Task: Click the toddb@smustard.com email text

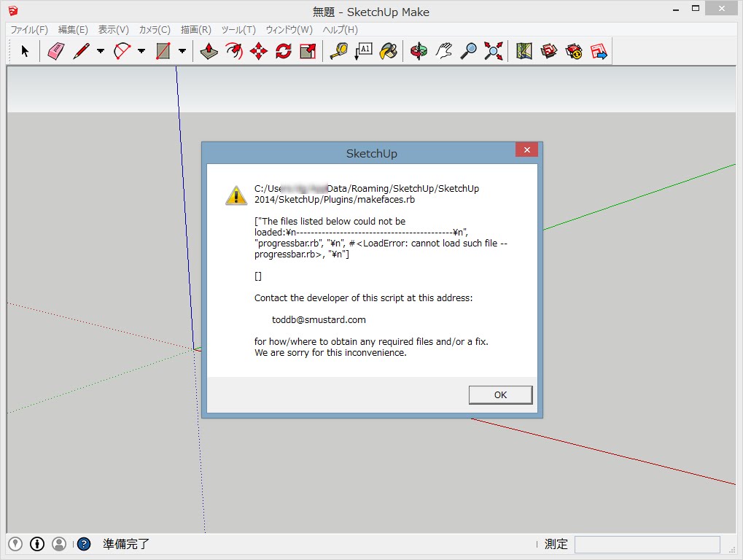Action: (319, 320)
